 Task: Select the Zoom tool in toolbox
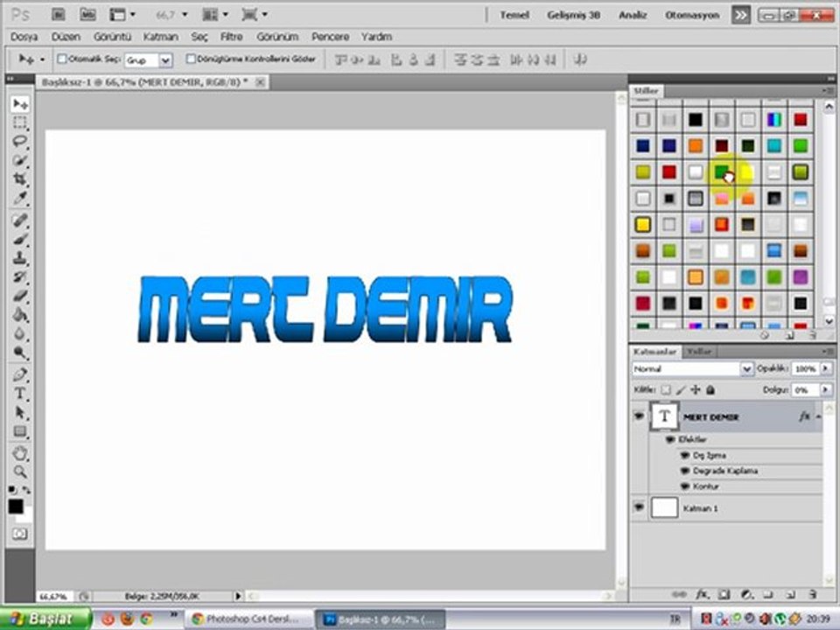pyautogui.click(x=20, y=472)
